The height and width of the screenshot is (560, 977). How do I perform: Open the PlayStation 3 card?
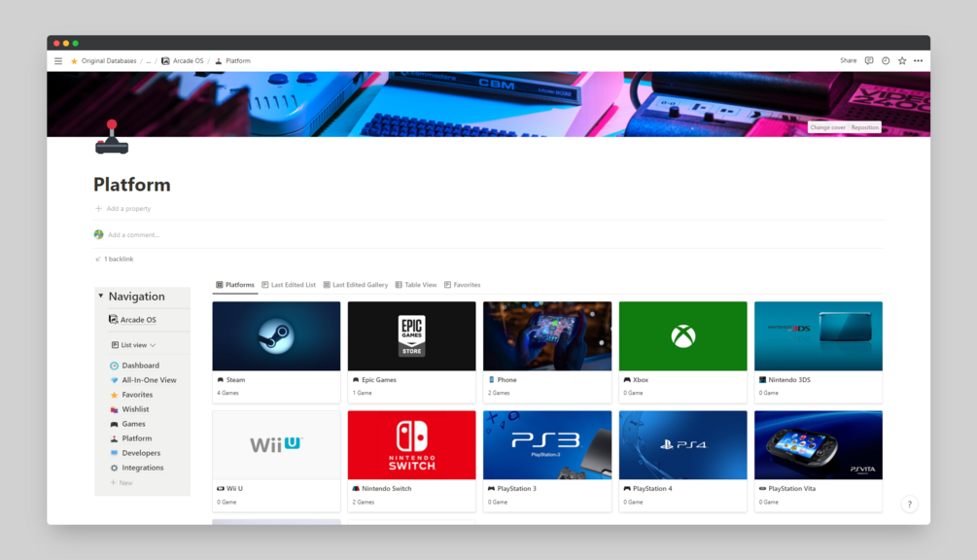pos(547,461)
